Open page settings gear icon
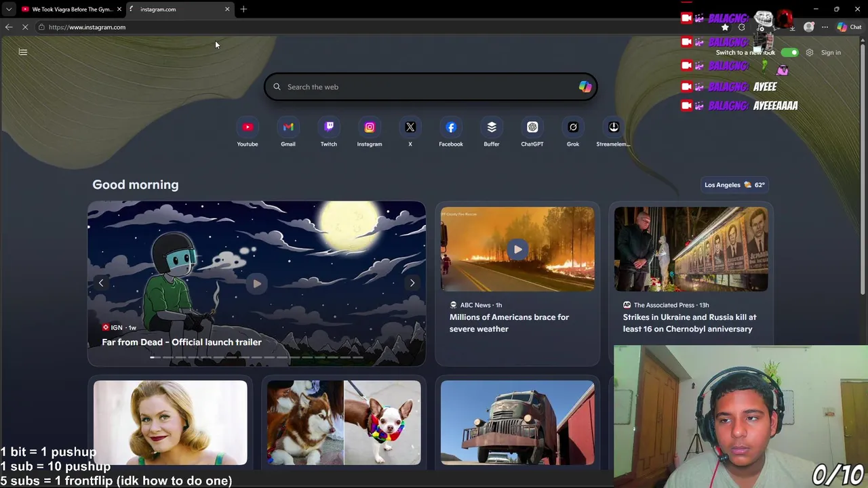 click(x=810, y=52)
